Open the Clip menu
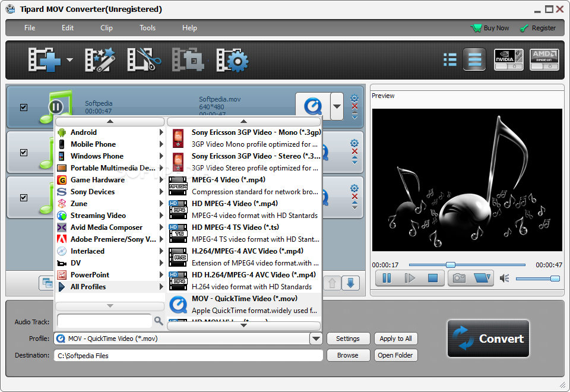The image size is (570, 392). click(106, 28)
